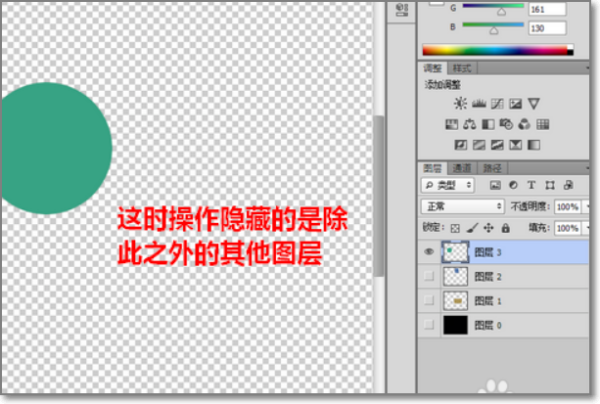The width and height of the screenshot is (600, 404).
Task: Show 图层 2 via its visibility box
Action: [429, 276]
